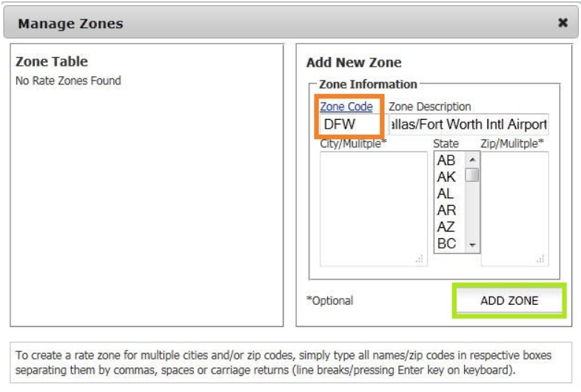This screenshot has height=392, width=581.
Task: Click the State list scroll up arrow
Action: (x=471, y=159)
